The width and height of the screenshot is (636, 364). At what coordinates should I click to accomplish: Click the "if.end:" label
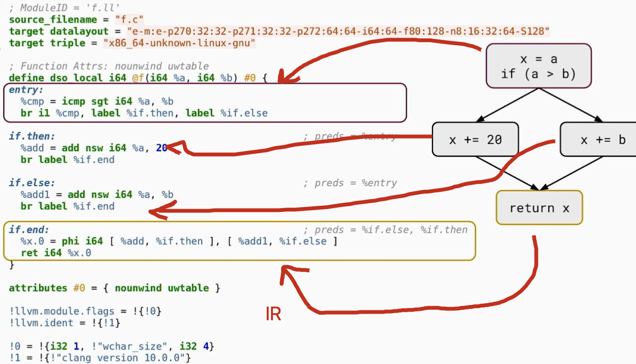pos(29,230)
